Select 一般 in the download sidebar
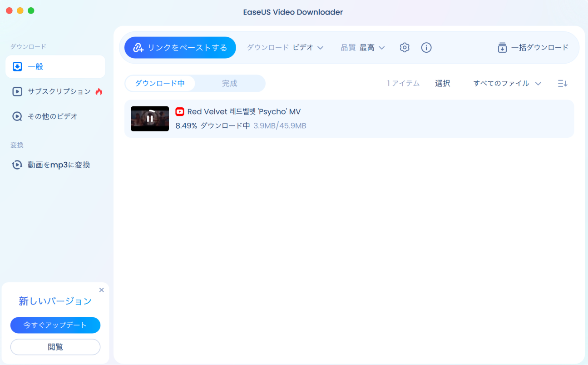 55,66
